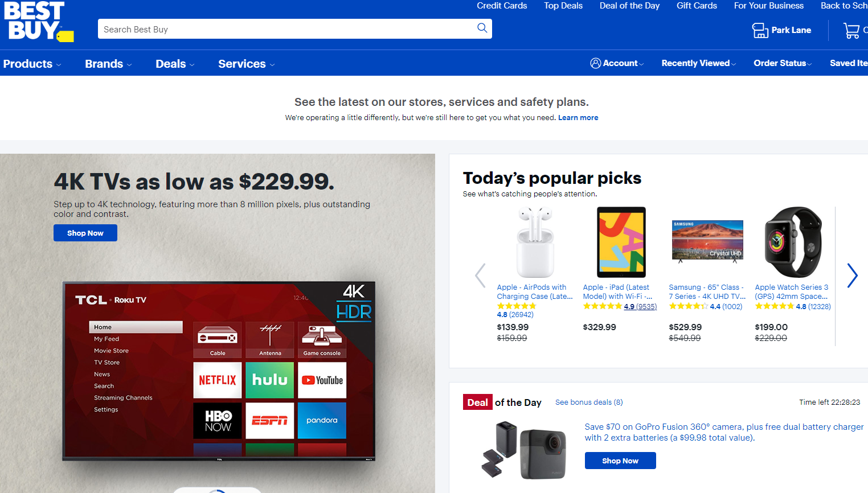Click inside the Search Best Buy field
Image resolution: width=868 pixels, height=493 pixels.
(x=285, y=29)
